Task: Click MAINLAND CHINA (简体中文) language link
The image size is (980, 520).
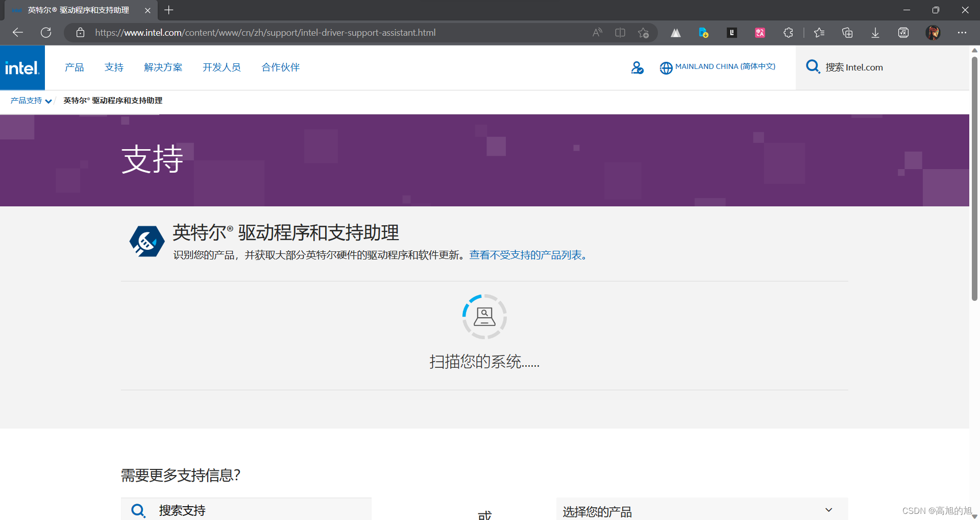Action: (725, 66)
